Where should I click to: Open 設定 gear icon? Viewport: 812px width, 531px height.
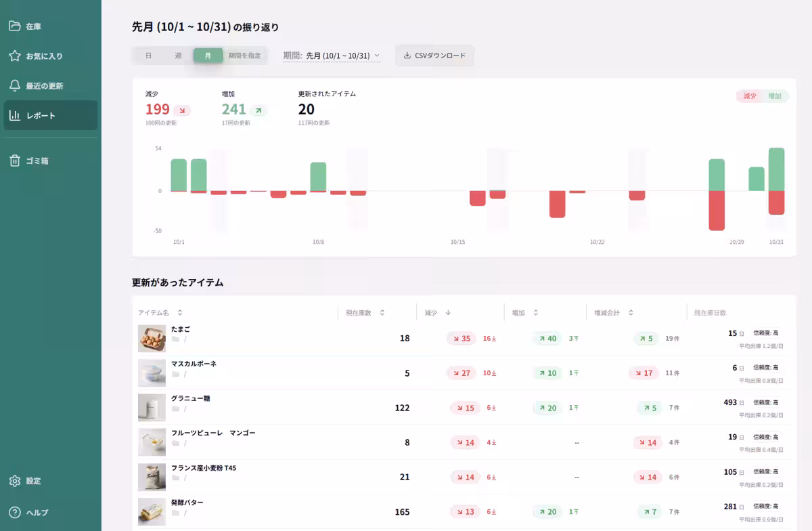14,481
